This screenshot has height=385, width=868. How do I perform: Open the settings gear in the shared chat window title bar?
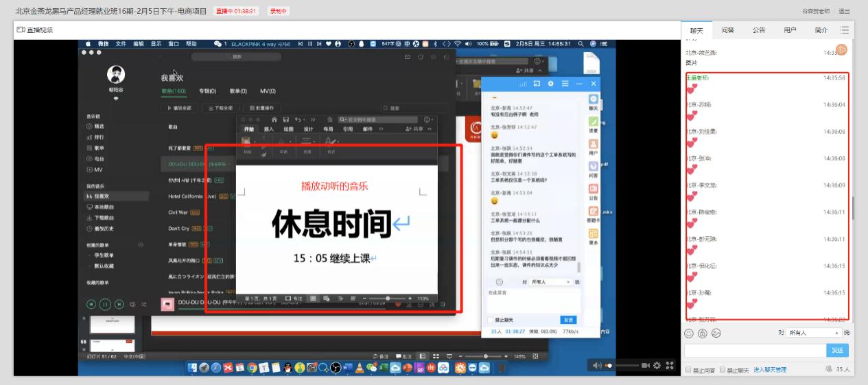pos(550,83)
